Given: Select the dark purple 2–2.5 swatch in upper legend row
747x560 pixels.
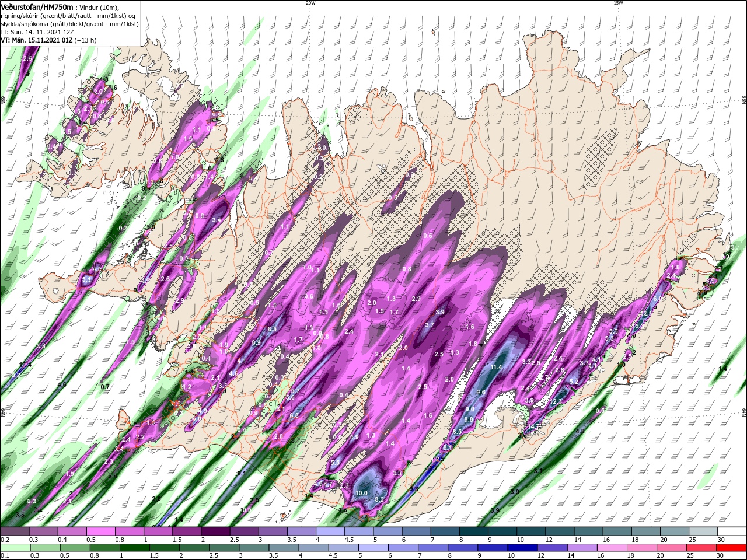Looking at the screenshot, I should (215, 533).
